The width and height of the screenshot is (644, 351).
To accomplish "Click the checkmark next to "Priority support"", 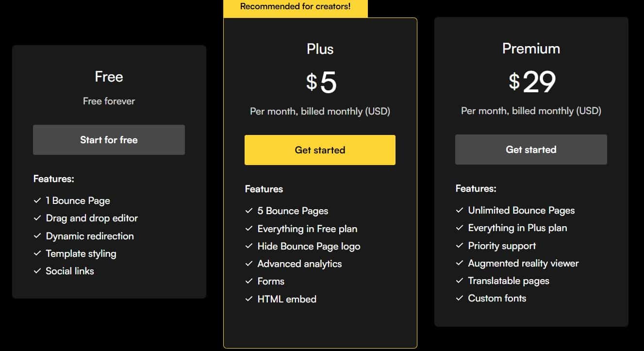I will pyautogui.click(x=459, y=246).
